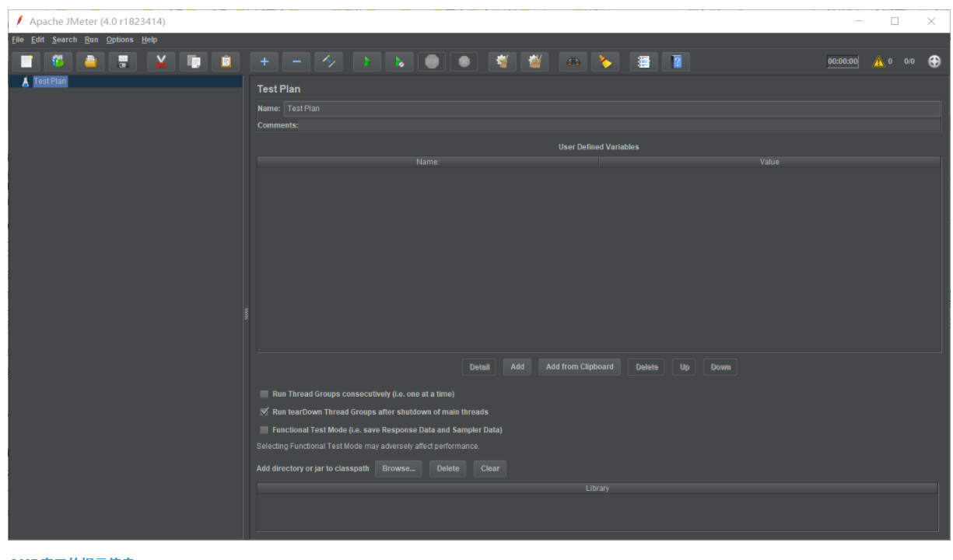Open the Search menu
The height and width of the screenshot is (560, 953).
65,40
